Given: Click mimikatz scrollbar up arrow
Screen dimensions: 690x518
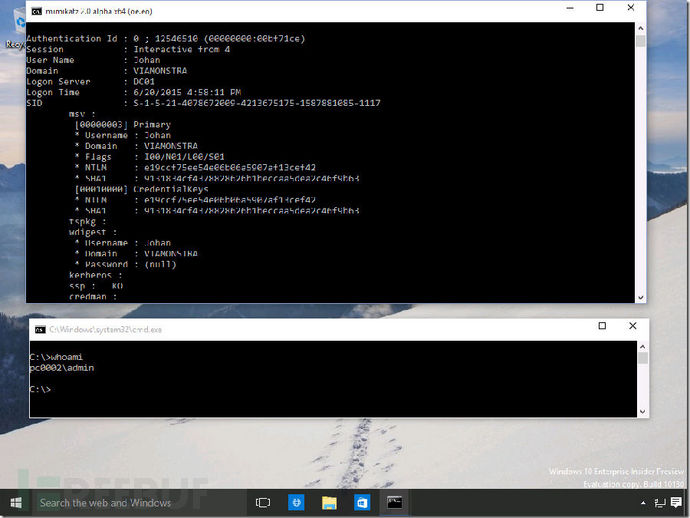Looking at the screenshot, I should click(641, 28).
